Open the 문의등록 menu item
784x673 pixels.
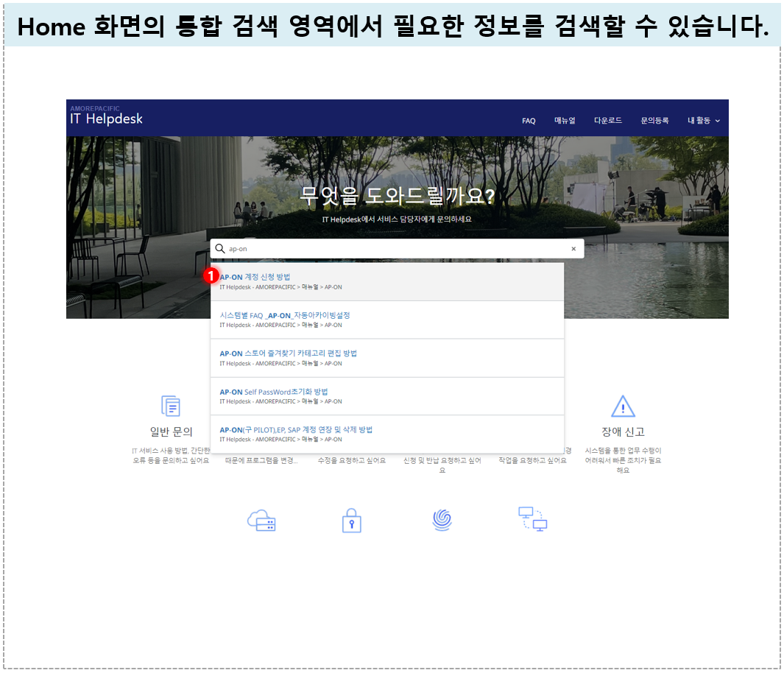pyautogui.click(x=654, y=121)
